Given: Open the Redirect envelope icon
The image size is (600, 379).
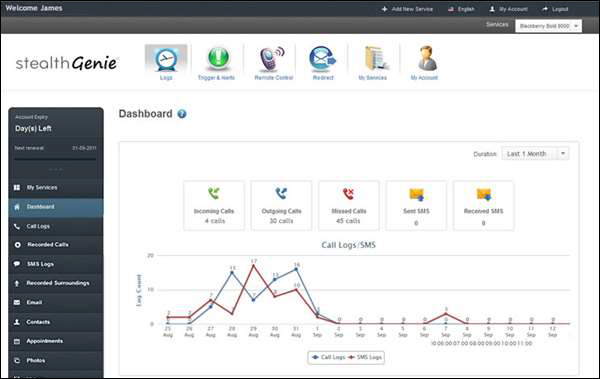Looking at the screenshot, I should (322, 59).
